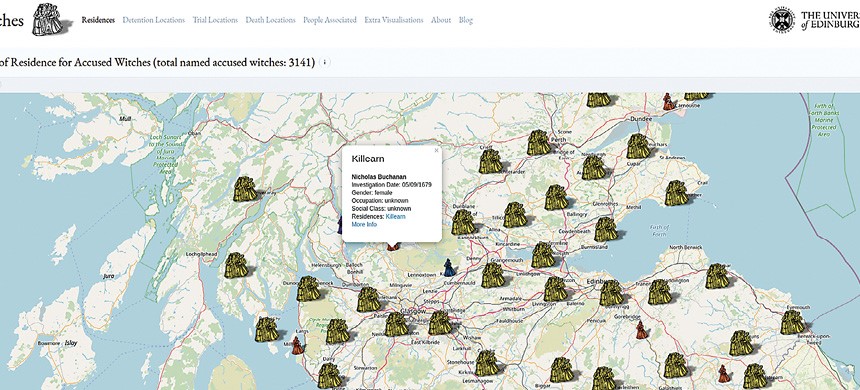Click yellow witch cluster at Eyemouth
This screenshot has height=390, width=860.
coord(793,323)
